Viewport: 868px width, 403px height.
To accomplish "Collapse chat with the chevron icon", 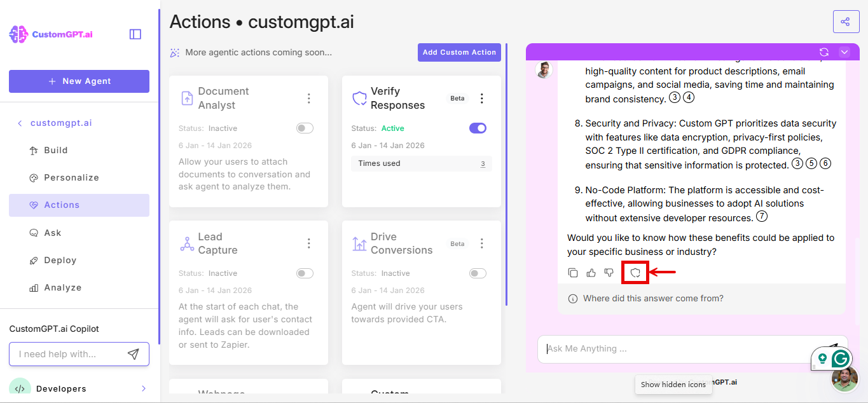I will point(844,52).
